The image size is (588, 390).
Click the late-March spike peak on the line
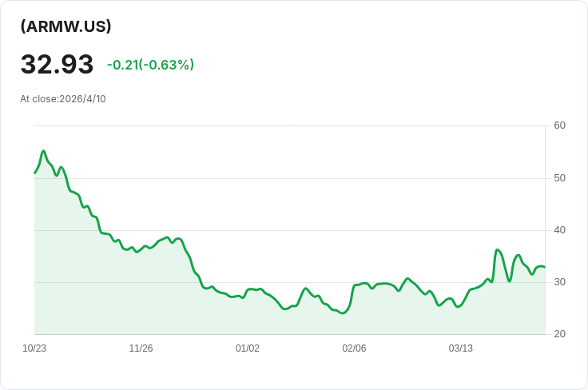click(x=497, y=250)
